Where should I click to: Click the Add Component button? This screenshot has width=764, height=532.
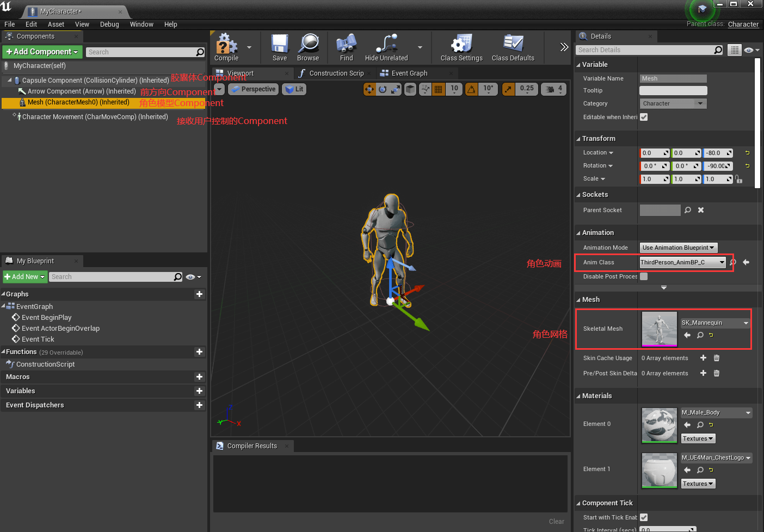(x=42, y=52)
